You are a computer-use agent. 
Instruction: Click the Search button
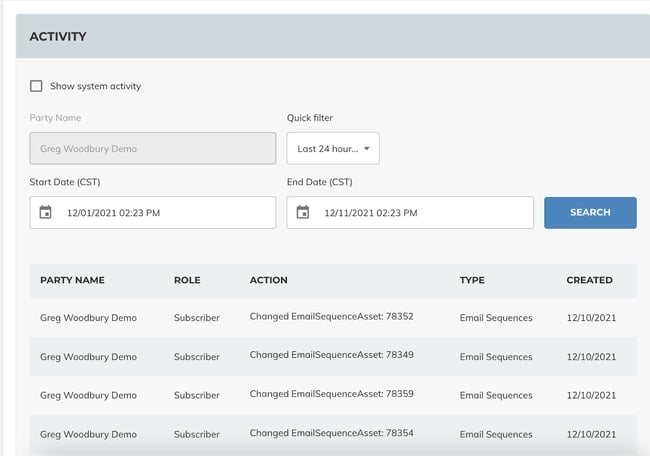point(590,213)
